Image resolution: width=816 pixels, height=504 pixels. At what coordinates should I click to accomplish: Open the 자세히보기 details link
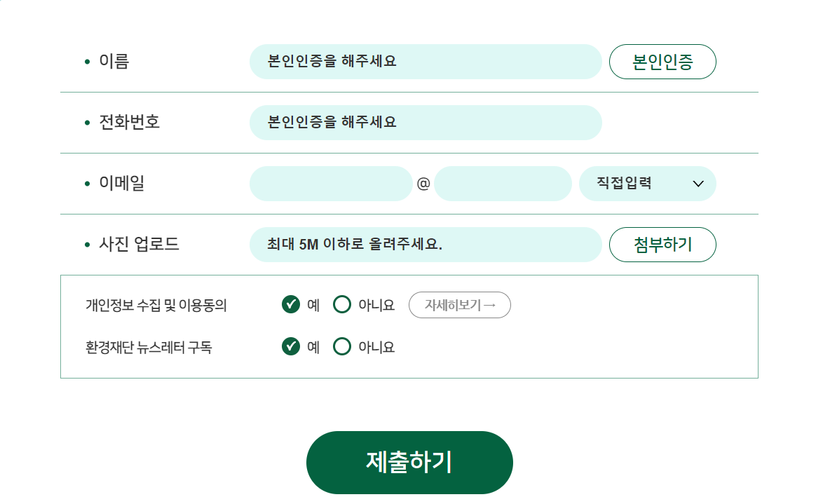pyautogui.click(x=459, y=304)
